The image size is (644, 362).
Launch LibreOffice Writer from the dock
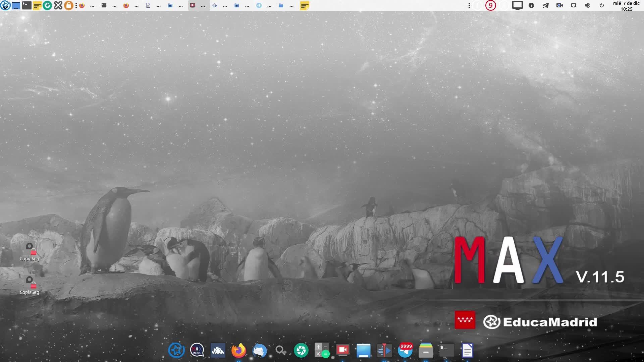pyautogui.click(x=467, y=351)
